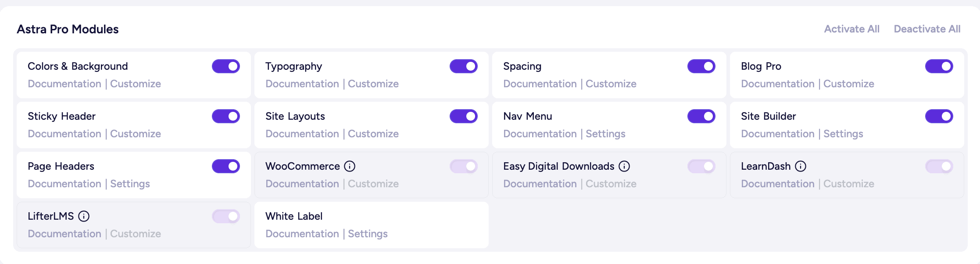Click Activate All modules
The width and height of the screenshot is (980, 264).
852,29
